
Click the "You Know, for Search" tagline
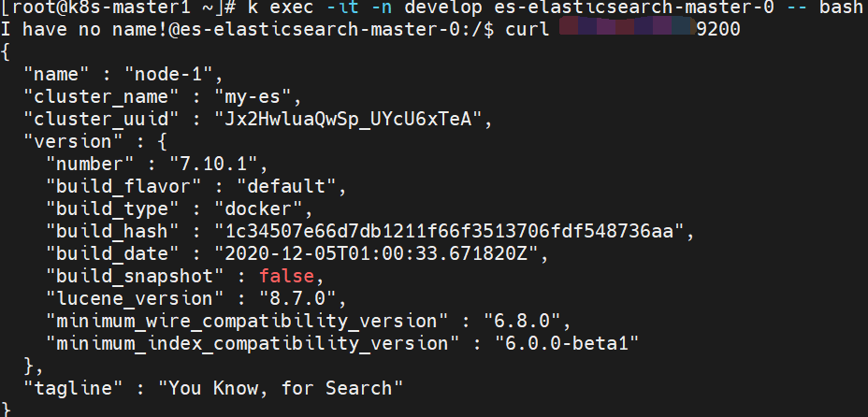(x=281, y=386)
